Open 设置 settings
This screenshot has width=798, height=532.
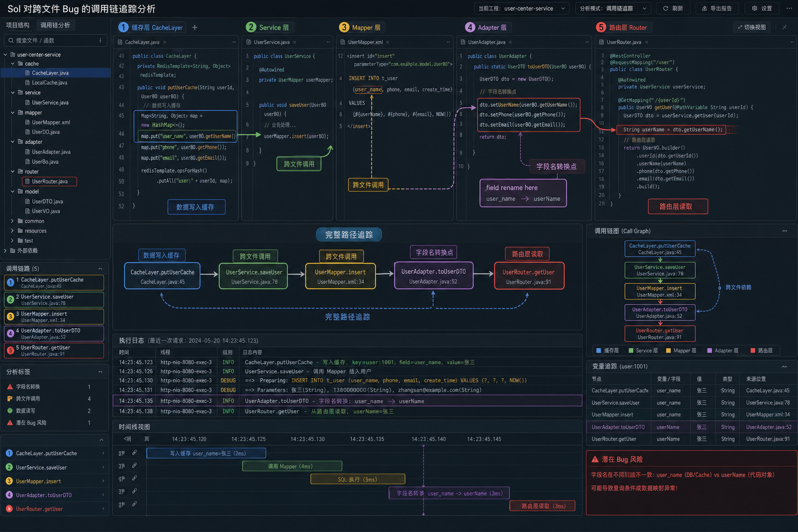point(762,8)
